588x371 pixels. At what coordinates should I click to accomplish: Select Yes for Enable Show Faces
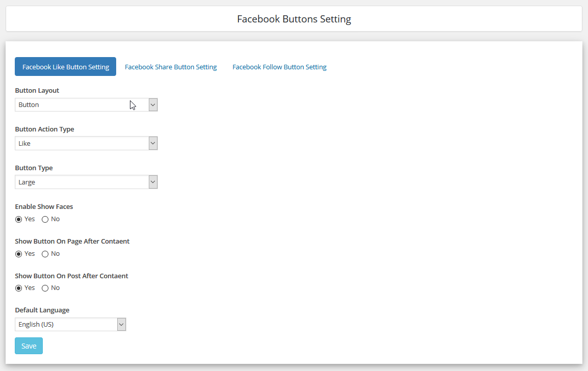point(18,220)
